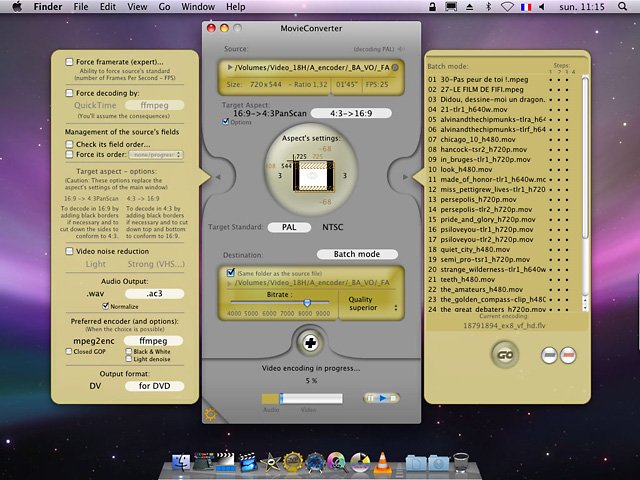640x480 pixels.
Task: Enable Light denoise checkbox
Action: point(129,359)
